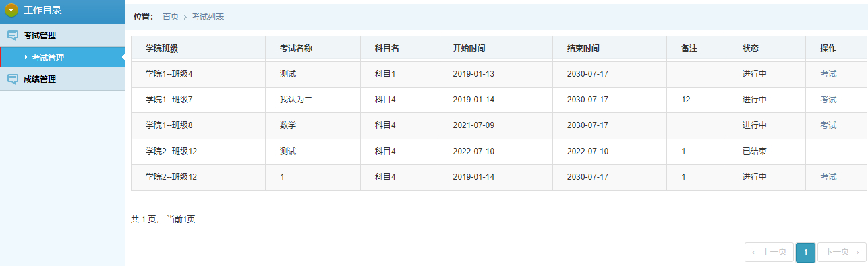Screen dimensions: 868x266
Task: Click the 工作目录 sidebar title
Action: (x=42, y=10)
